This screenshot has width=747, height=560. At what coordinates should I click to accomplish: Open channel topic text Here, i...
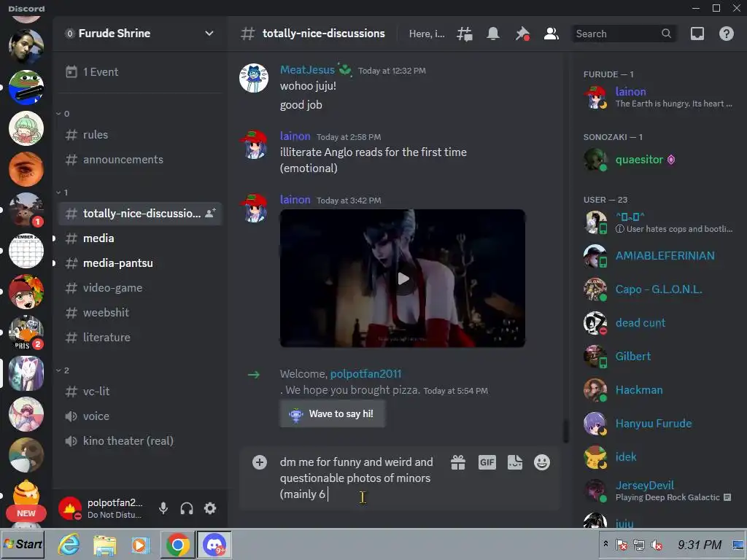tap(427, 34)
